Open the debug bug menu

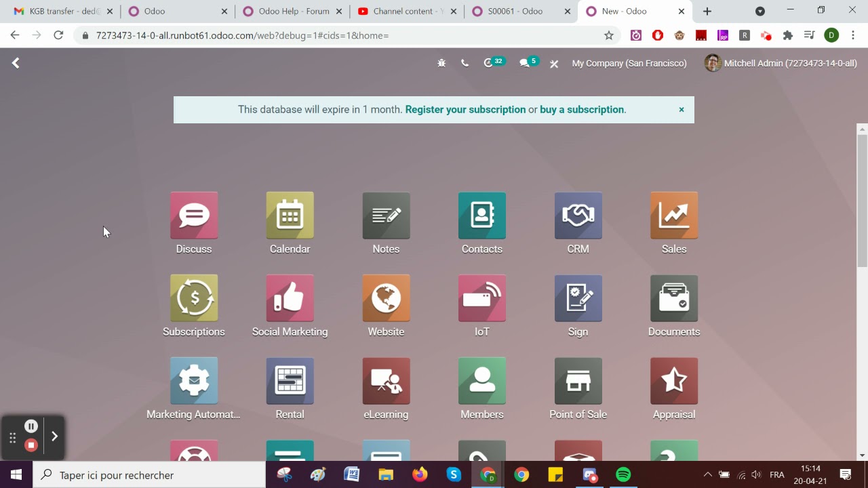pyautogui.click(x=441, y=63)
